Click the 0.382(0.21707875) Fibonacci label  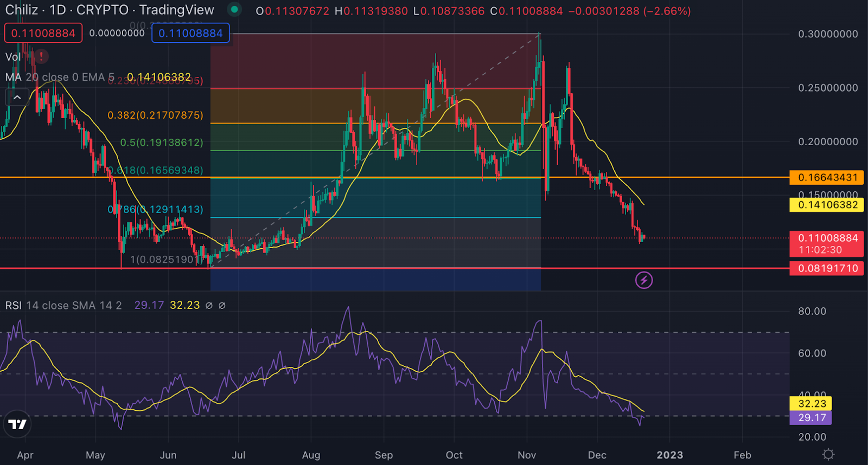pos(155,115)
